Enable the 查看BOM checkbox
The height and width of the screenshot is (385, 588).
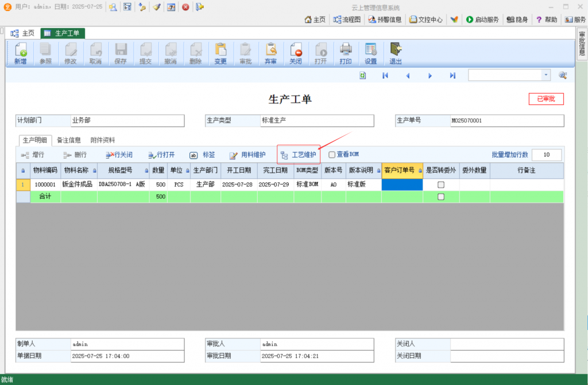(x=332, y=154)
